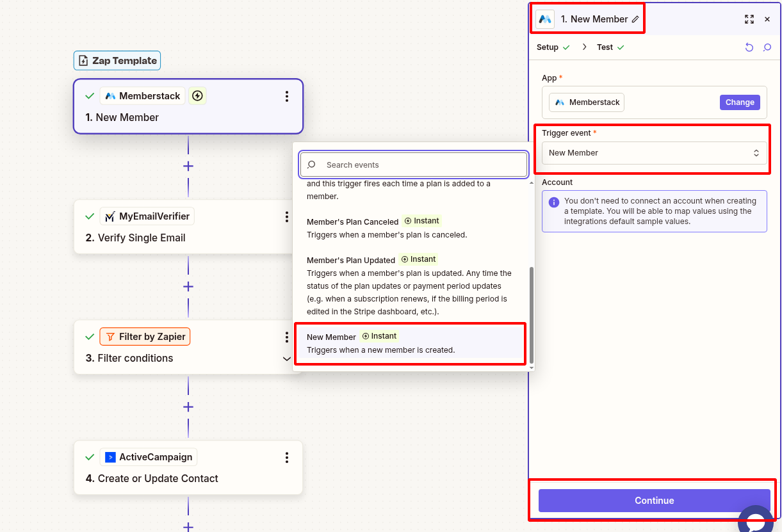
Task: Click inside the Search events field
Action: [413, 165]
